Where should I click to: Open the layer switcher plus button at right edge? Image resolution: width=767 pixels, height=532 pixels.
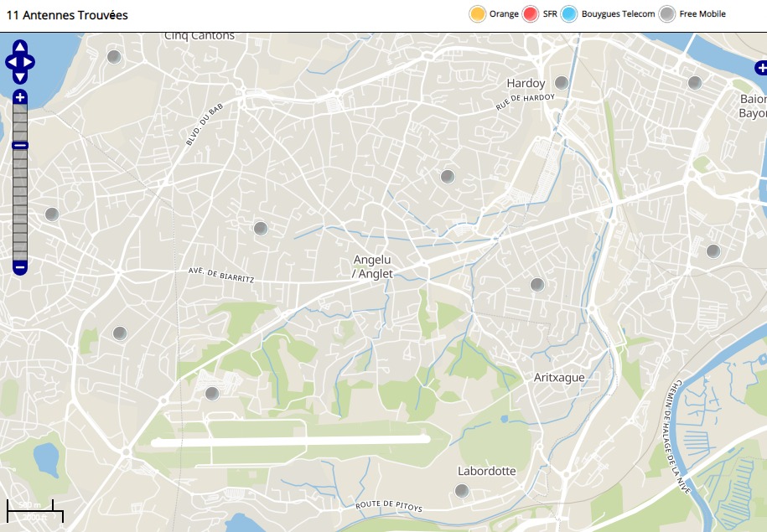click(x=760, y=69)
